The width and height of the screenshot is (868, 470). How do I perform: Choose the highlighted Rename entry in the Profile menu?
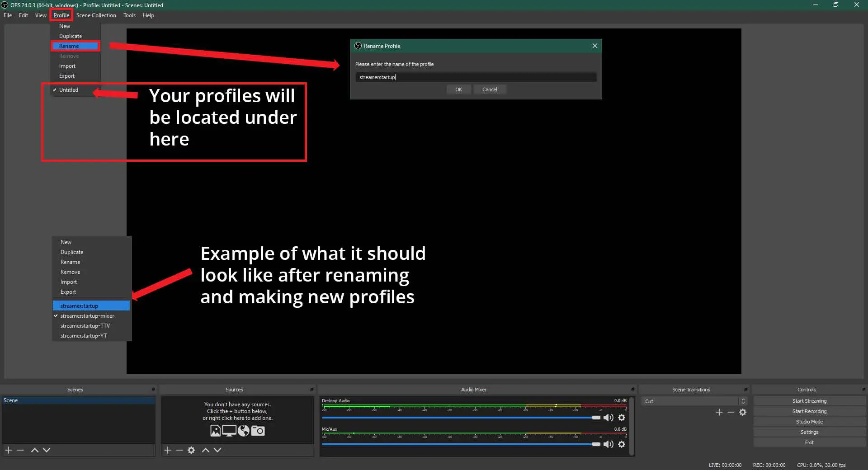pos(75,46)
